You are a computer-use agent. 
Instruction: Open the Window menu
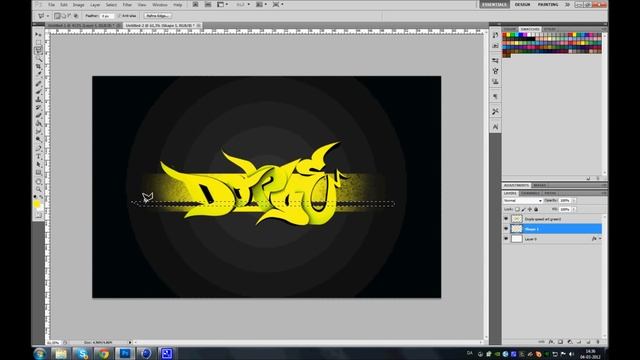[160, 5]
